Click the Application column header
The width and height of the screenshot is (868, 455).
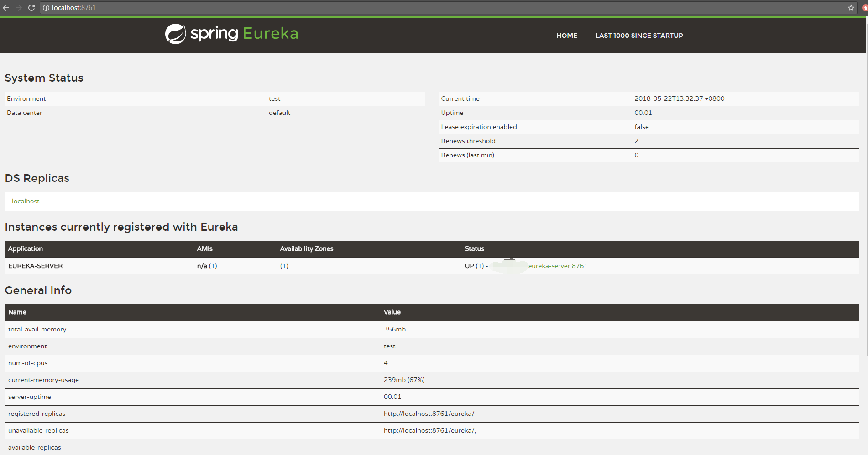[26, 248]
